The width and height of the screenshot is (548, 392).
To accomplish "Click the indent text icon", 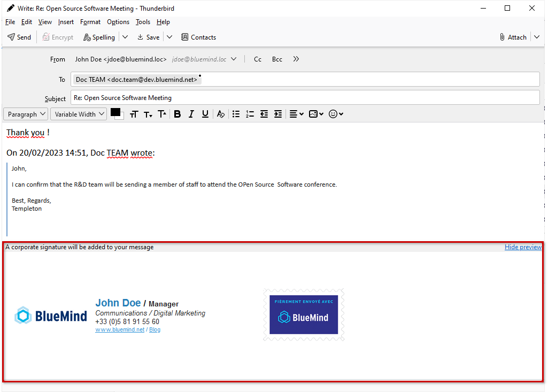I will point(277,114).
